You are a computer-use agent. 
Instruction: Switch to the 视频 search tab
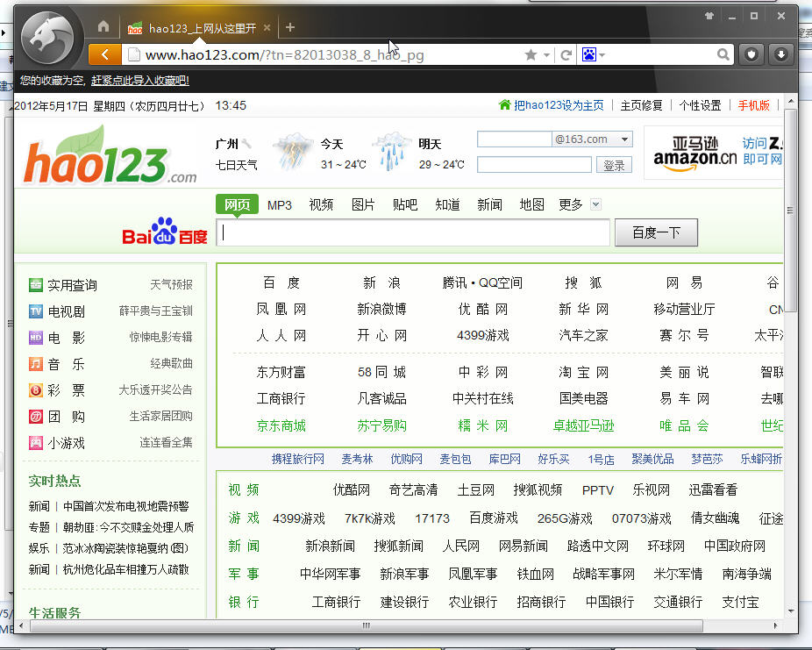click(321, 204)
